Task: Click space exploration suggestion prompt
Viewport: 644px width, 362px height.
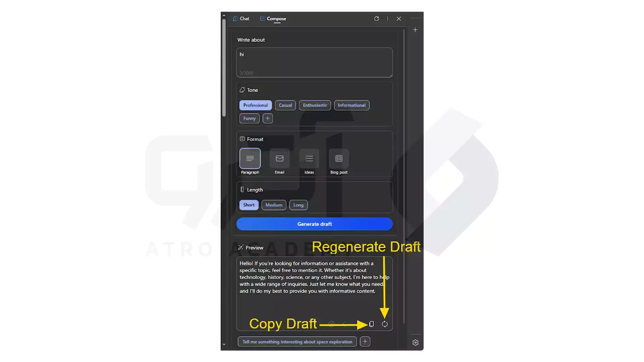Action: coord(297,342)
